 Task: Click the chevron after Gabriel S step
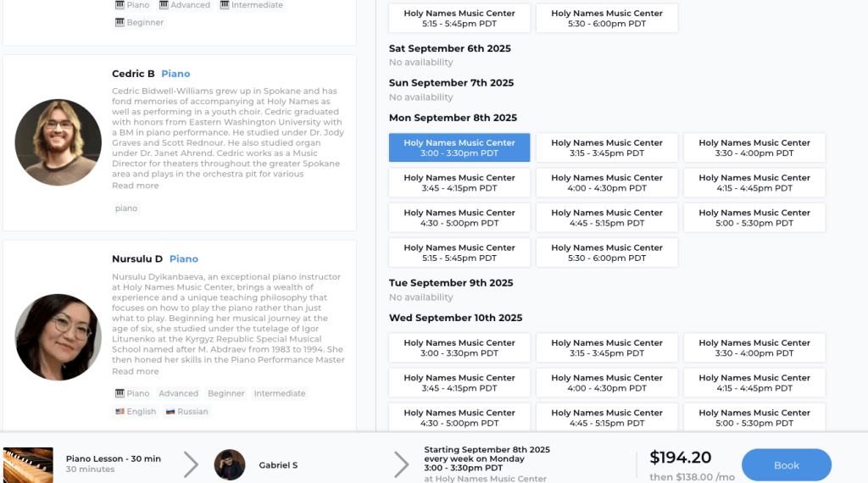coord(401,464)
